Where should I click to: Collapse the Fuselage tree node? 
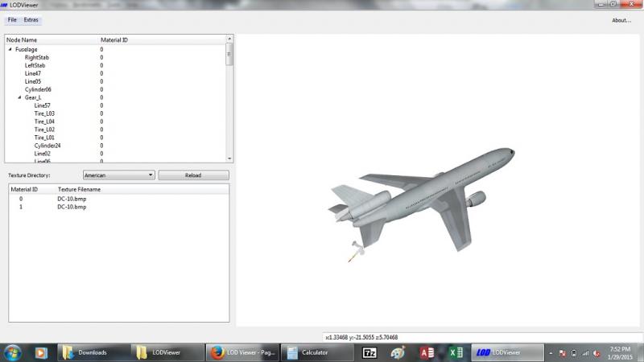[10, 49]
